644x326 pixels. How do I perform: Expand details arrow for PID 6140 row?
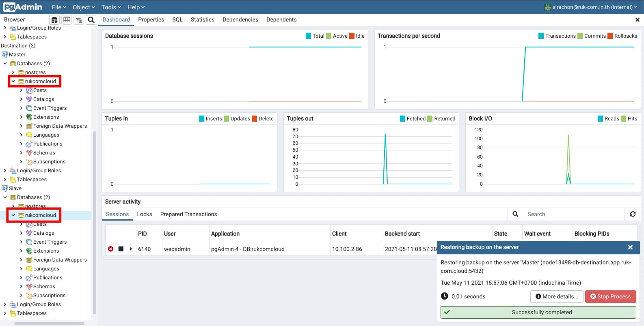click(131, 249)
